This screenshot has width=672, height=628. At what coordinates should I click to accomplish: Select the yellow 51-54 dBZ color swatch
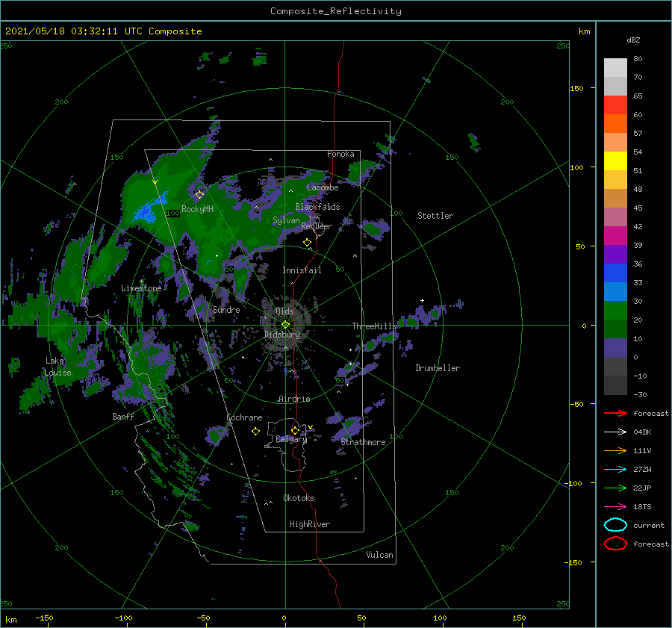point(615,161)
